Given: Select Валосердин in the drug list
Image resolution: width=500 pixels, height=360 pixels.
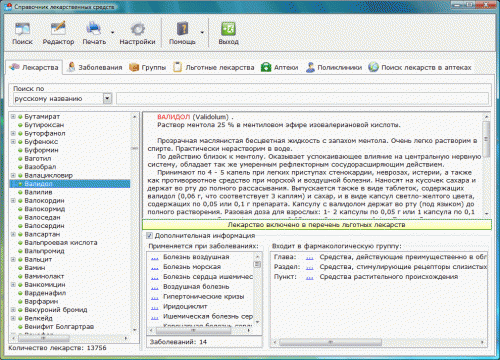Looking at the screenshot, I should 44,226.
